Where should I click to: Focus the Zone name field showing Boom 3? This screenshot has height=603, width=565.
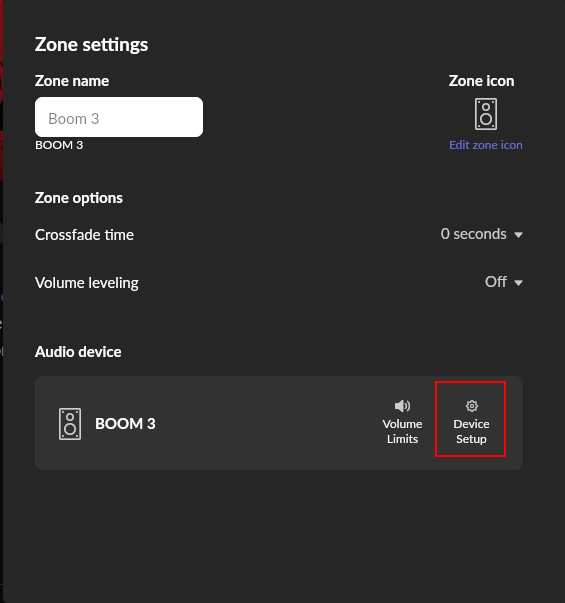click(x=119, y=117)
